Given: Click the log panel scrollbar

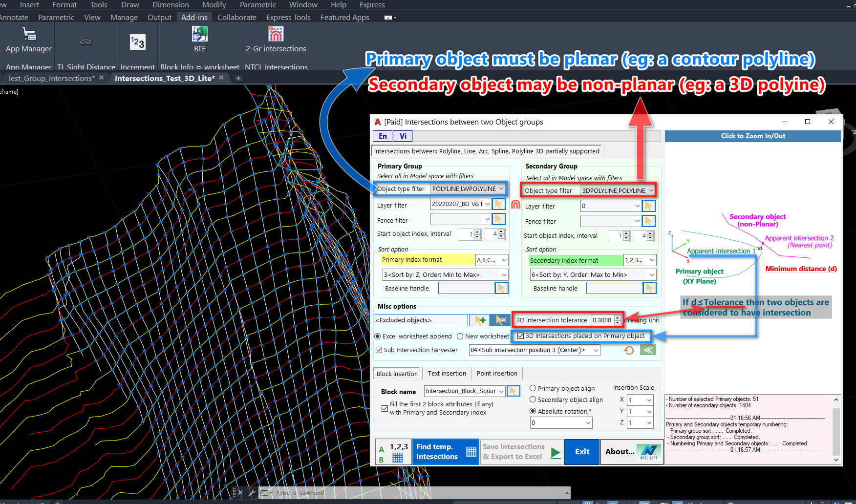Looking at the screenshot, I should [x=836, y=429].
